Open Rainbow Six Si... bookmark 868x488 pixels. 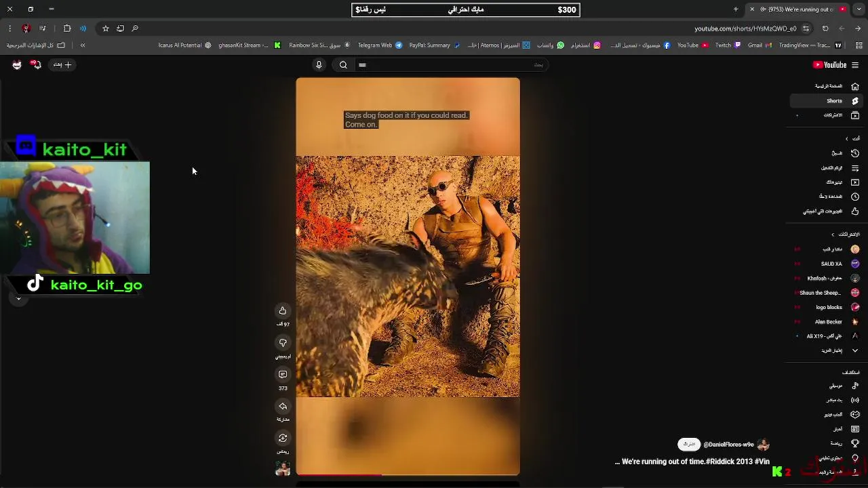click(319, 45)
